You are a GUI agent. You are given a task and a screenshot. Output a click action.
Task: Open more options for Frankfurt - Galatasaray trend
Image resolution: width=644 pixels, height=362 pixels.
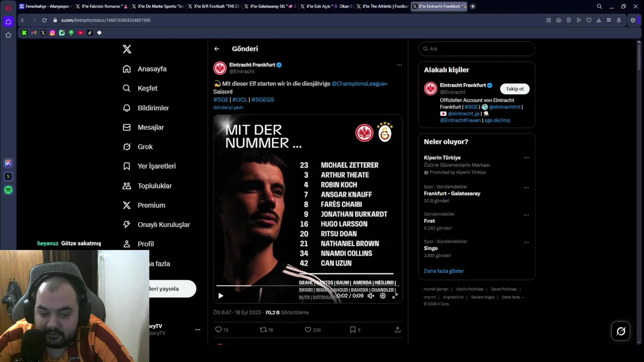coord(526,188)
